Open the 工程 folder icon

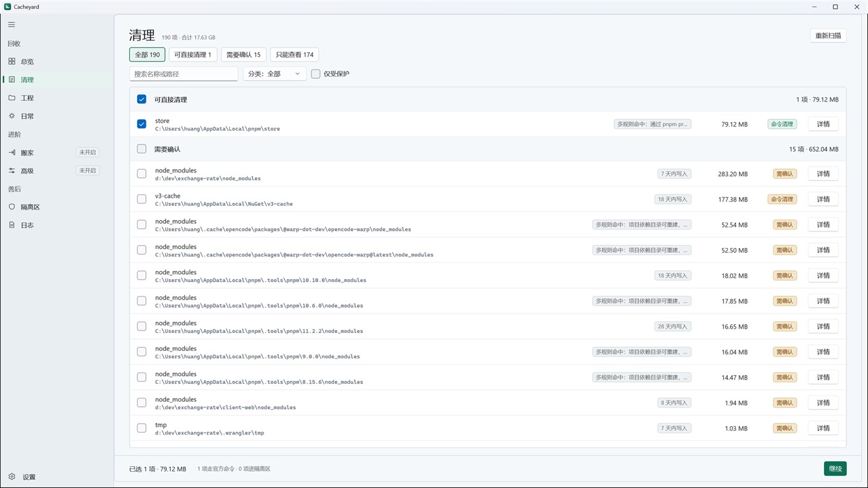click(12, 98)
